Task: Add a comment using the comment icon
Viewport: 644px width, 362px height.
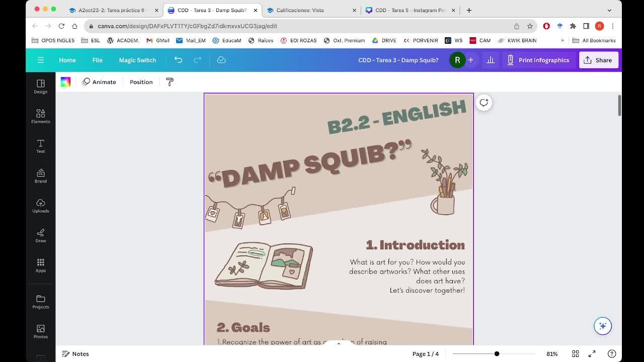Action: point(484,103)
